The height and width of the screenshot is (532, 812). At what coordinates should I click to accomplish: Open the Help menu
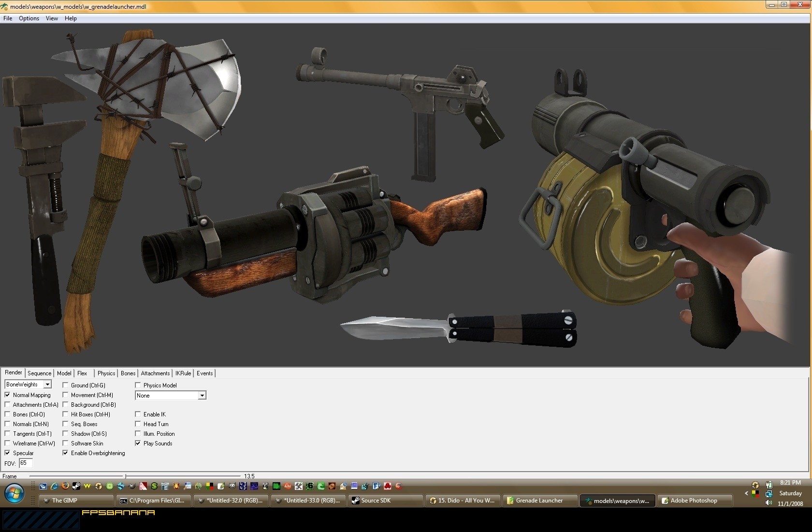71,18
